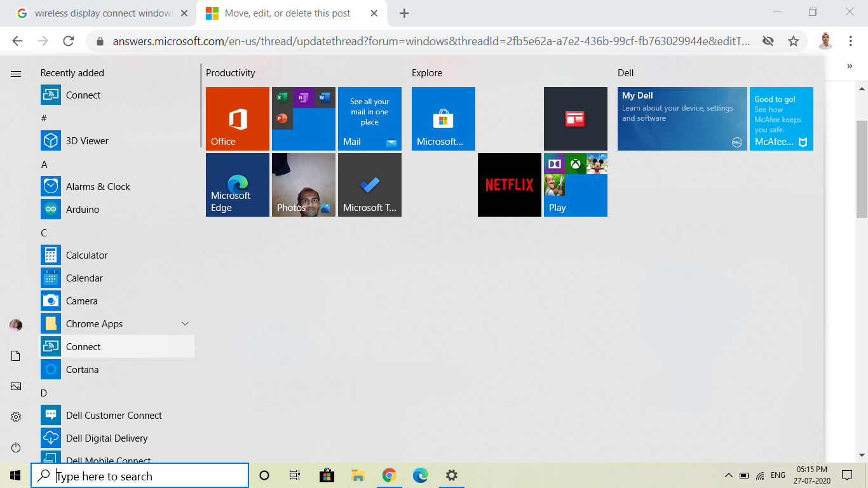Switch to the wireless display Google tab
Screen dimensions: 868x488
point(102,13)
